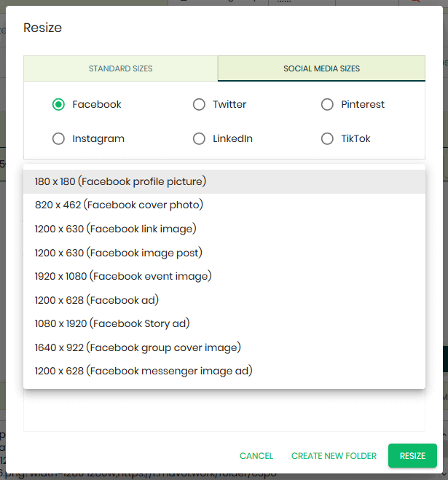
Task: Select 820 x 462 Facebook cover photo
Action: tap(224, 205)
